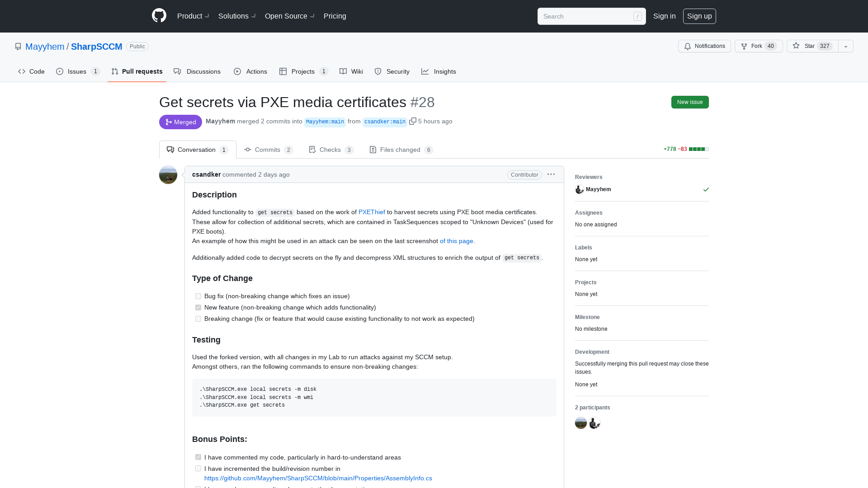Open the SharpSCCM repository link
Screen dimensions: 868x488
click(97, 47)
